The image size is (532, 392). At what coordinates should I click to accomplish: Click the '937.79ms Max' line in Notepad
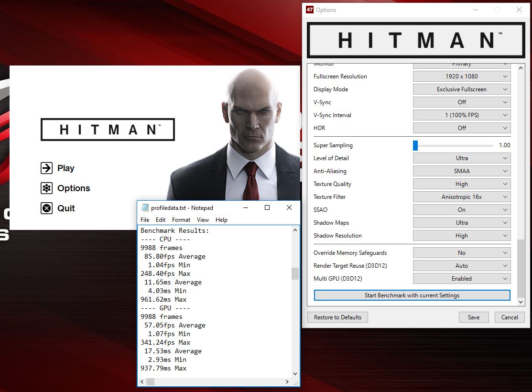click(163, 368)
